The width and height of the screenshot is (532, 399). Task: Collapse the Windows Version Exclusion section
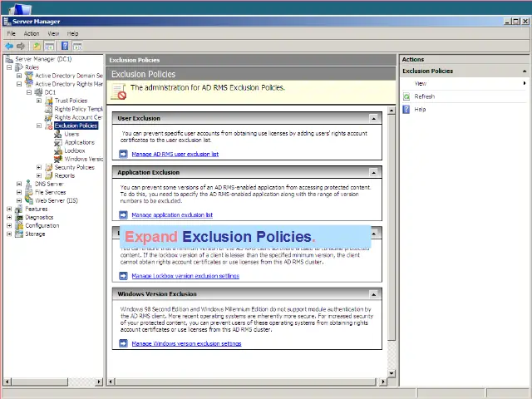coord(373,294)
